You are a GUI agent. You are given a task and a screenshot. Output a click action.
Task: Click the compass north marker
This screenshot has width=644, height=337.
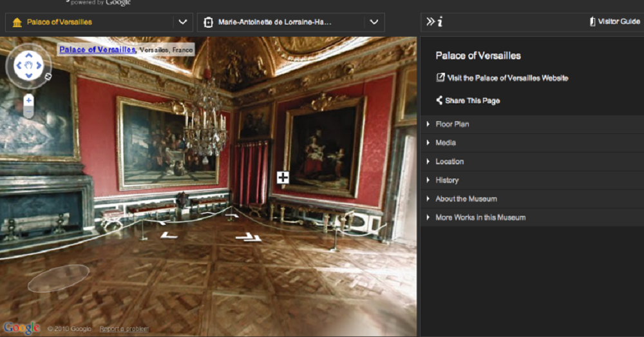tap(48, 75)
